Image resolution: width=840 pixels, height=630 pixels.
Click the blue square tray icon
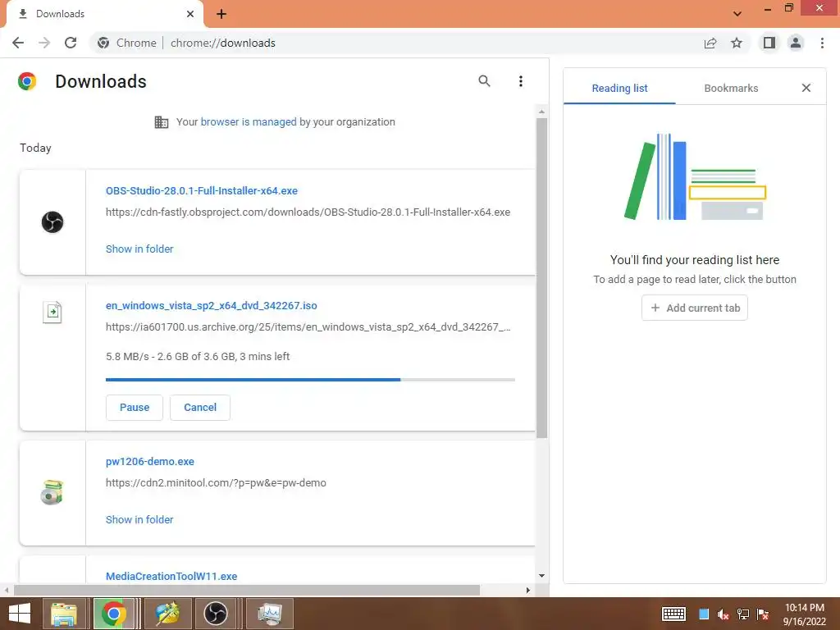704,614
